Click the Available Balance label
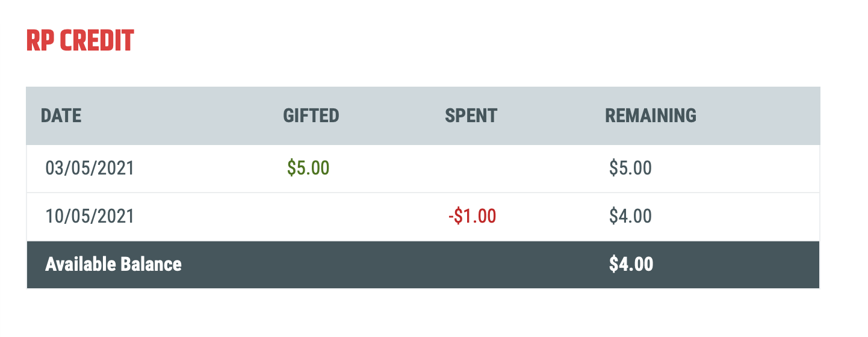 click(x=113, y=264)
